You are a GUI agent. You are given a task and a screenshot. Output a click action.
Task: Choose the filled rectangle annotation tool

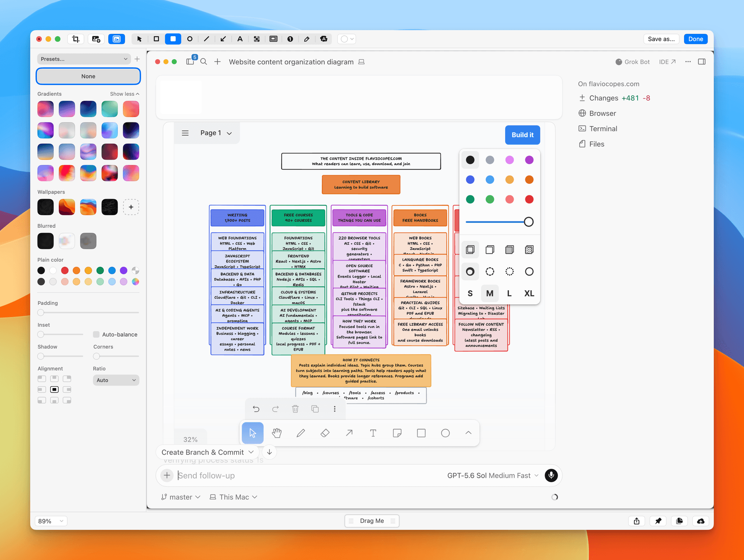[173, 39]
